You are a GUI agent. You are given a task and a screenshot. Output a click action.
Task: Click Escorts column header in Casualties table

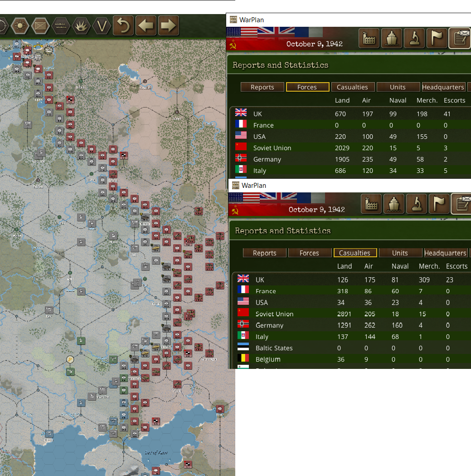pyautogui.click(x=457, y=266)
